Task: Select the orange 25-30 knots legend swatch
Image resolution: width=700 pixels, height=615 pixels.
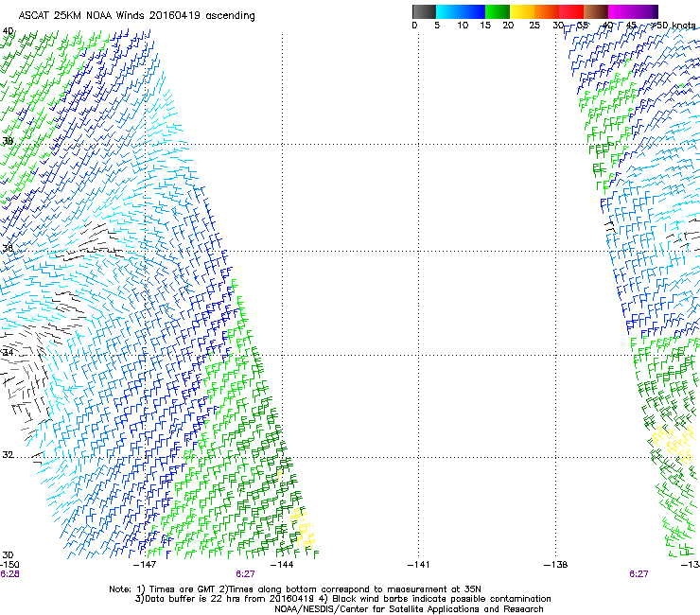Action: [x=547, y=11]
